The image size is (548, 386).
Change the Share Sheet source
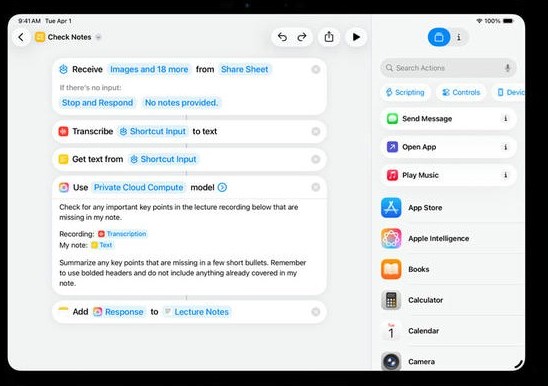click(x=245, y=69)
